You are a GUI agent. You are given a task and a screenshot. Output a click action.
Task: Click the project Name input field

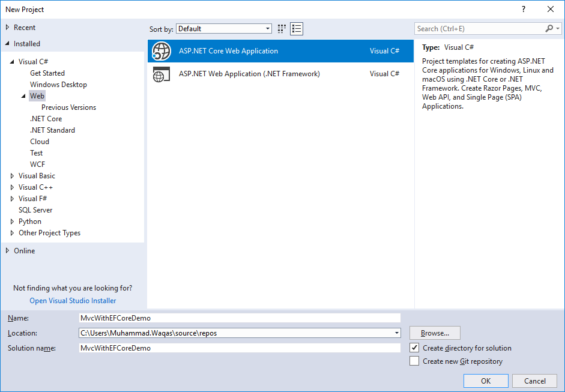(x=240, y=318)
